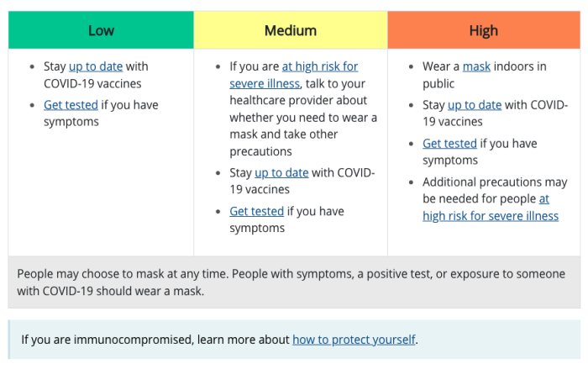Screen dimensions: 588x369
Task: Click "up to date" link under High level
Action: click(x=475, y=105)
